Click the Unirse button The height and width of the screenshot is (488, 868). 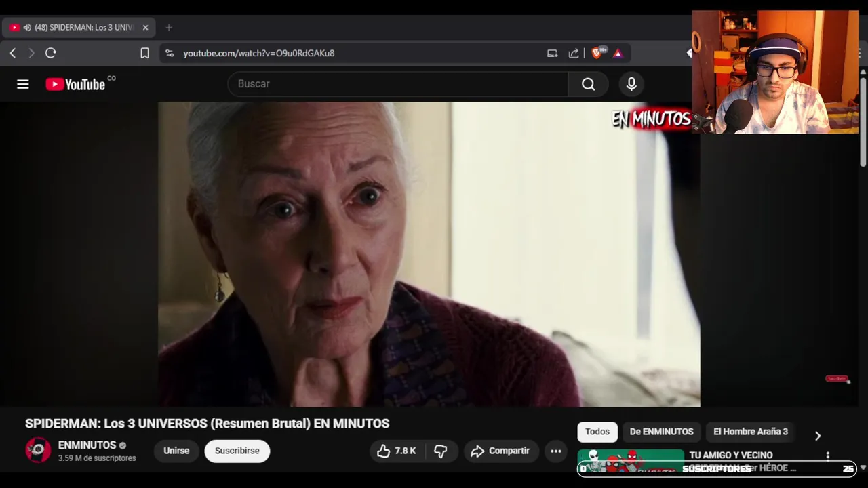(176, 451)
